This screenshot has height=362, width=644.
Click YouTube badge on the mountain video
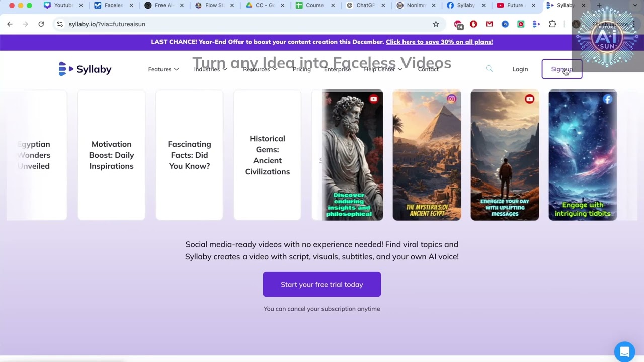(529, 99)
